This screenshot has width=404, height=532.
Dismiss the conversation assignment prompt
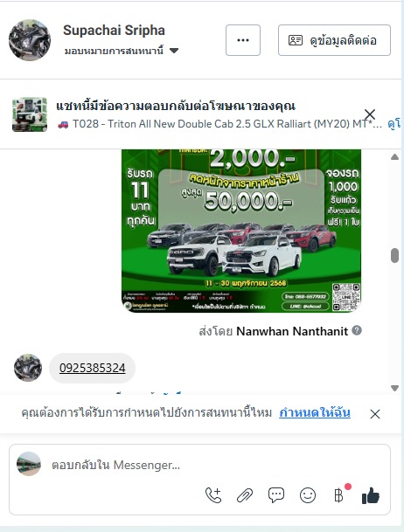pos(375,414)
